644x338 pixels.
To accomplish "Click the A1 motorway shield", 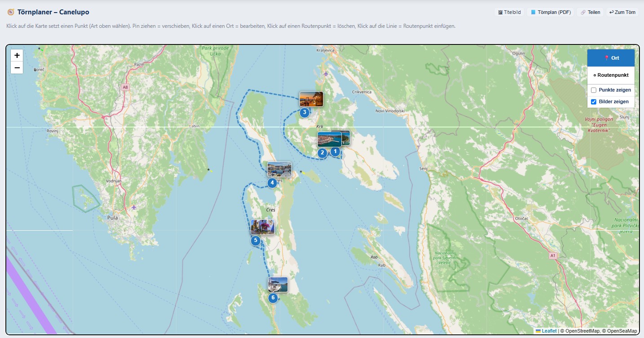I will click(552, 255).
